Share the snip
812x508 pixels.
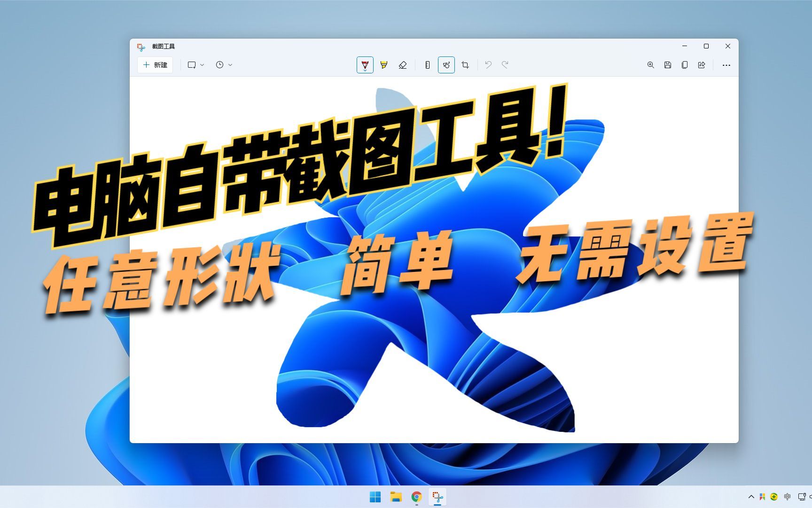[702, 65]
